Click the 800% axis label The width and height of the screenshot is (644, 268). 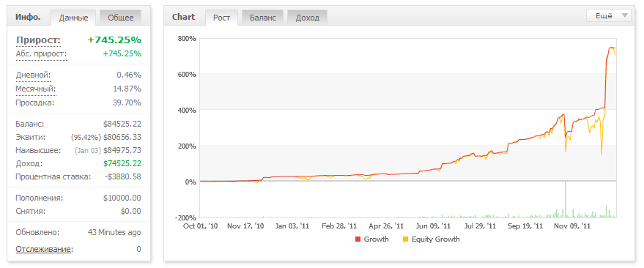point(187,39)
